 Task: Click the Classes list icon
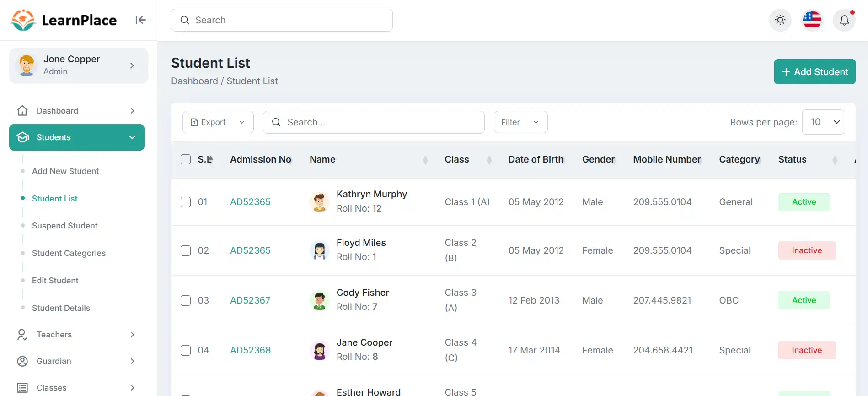coord(22,388)
